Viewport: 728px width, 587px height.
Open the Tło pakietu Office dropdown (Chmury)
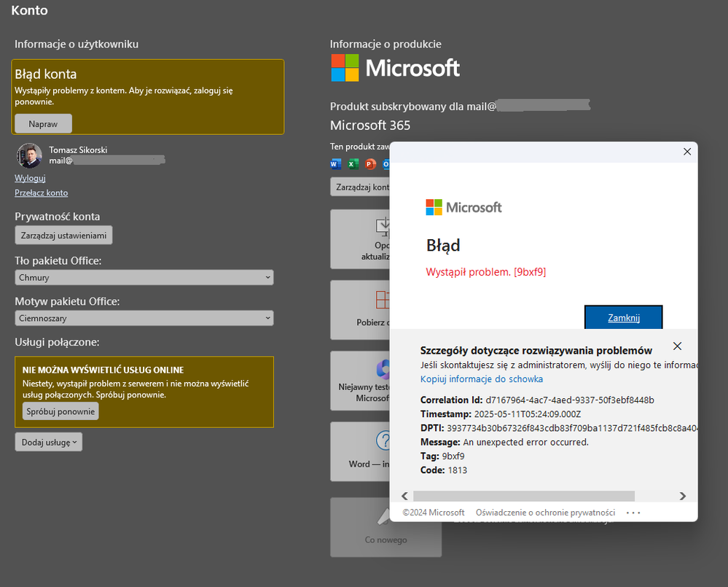click(144, 277)
